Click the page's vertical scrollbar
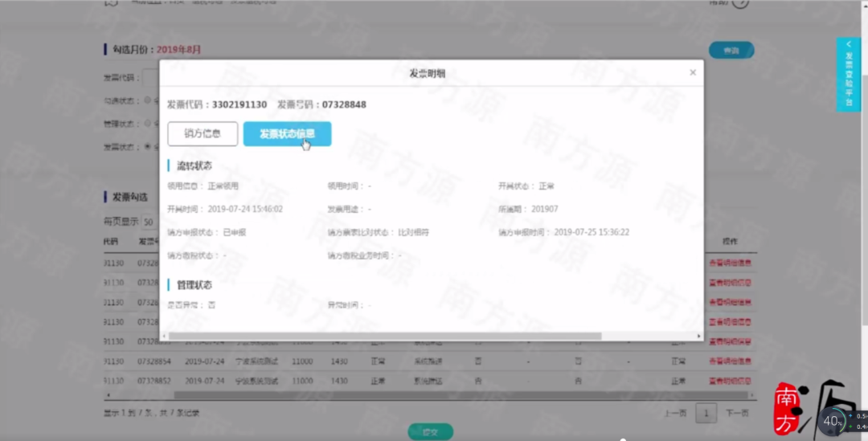This screenshot has height=441, width=868. [x=865, y=199]
